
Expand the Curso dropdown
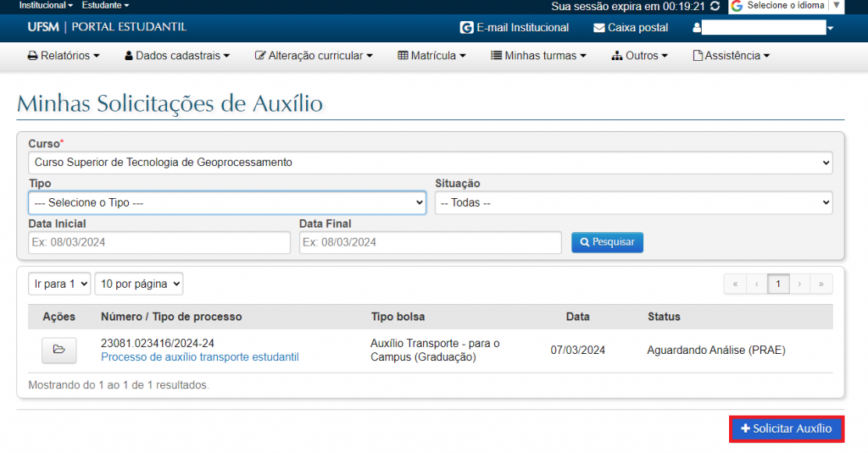coord(431,163)
